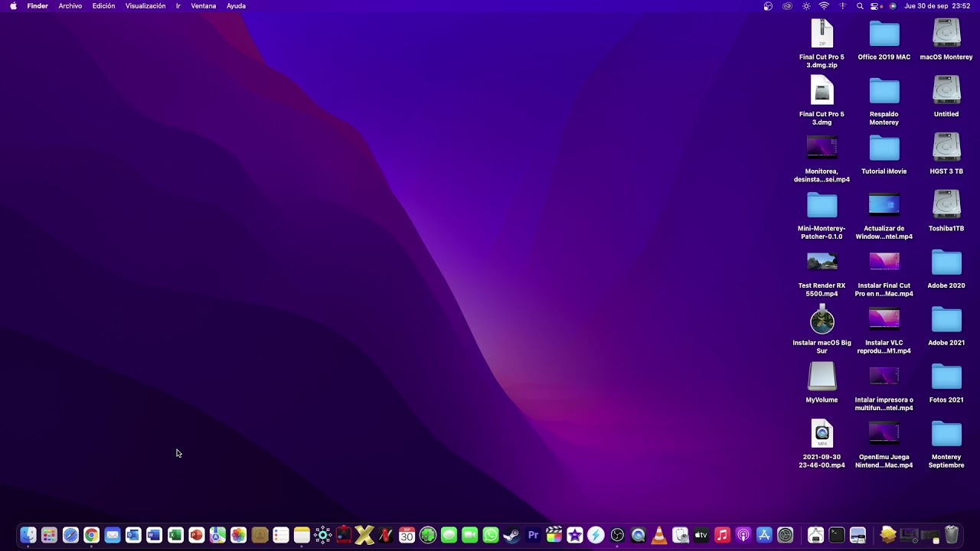Viewport: 980px width, 551px height.
Task: Launch Safari from the dock
Action: 70,536
